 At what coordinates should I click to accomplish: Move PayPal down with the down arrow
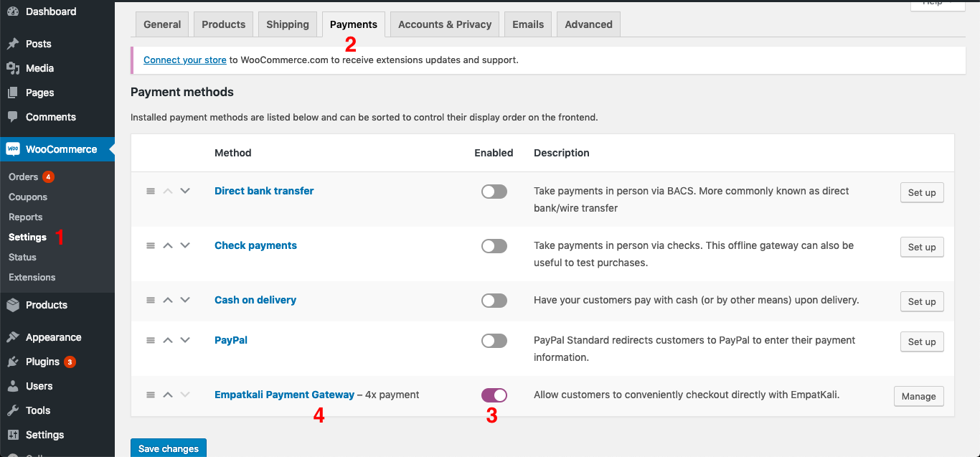[185, 340]
